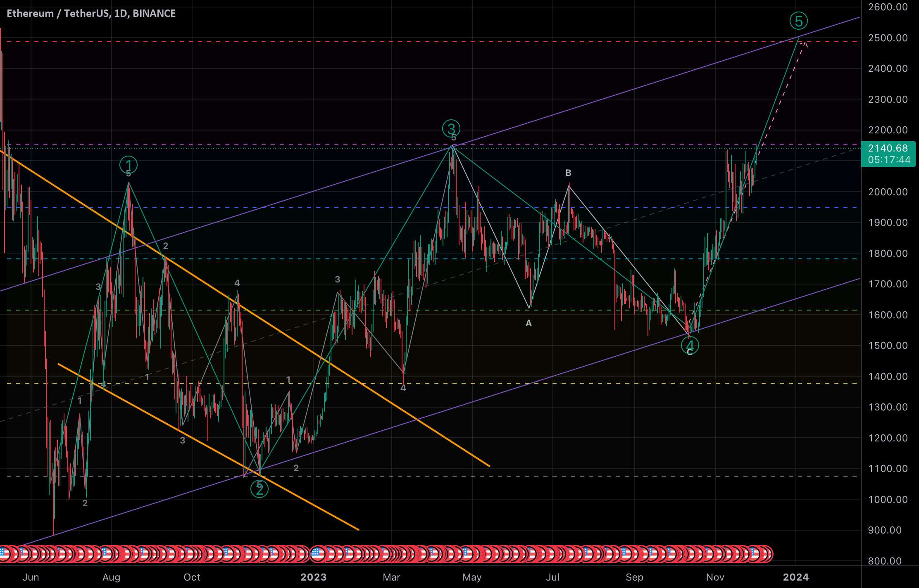Click the 1900.00 price axis label

pos(888,223)
